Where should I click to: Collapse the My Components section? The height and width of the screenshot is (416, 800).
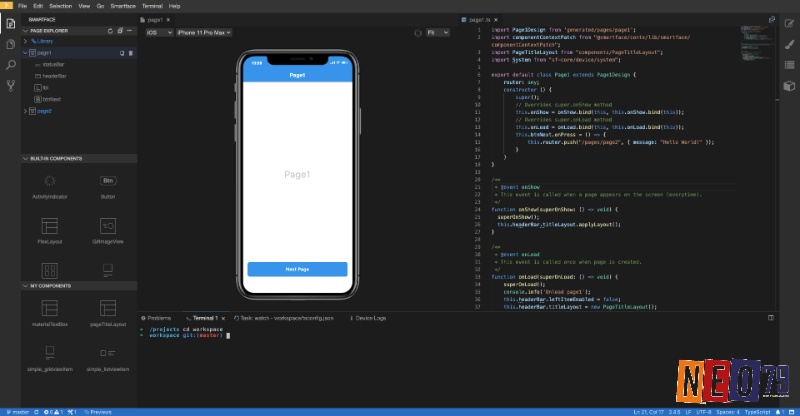click(x=26, y=286)
